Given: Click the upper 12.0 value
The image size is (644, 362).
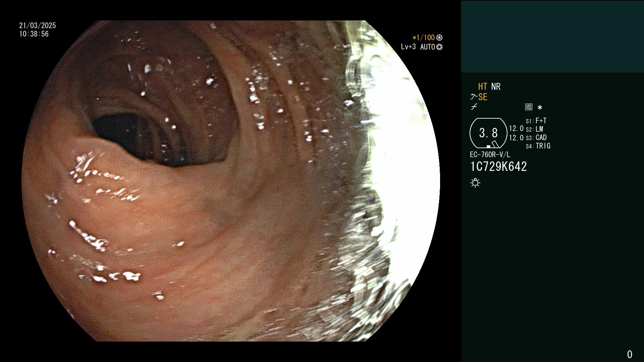Looking at the screenshot, I should point(516,128).
